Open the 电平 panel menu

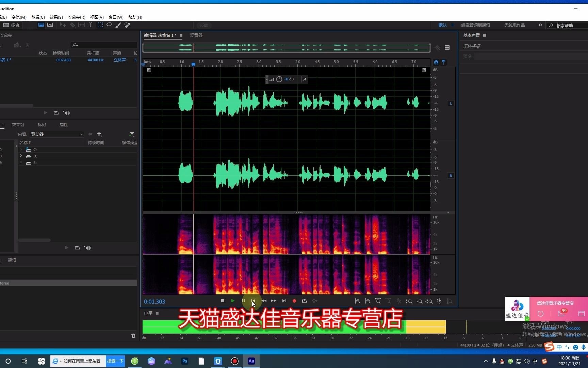point(157,313)
